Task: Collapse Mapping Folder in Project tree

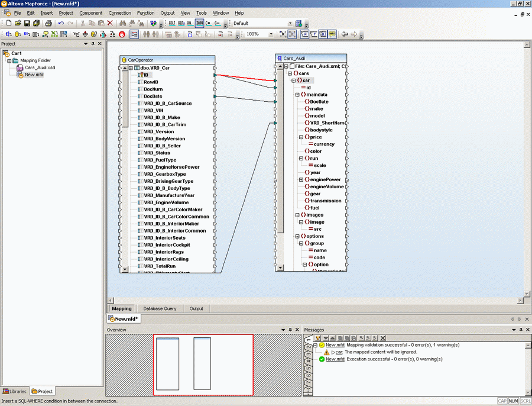Action: pos(9,61)
